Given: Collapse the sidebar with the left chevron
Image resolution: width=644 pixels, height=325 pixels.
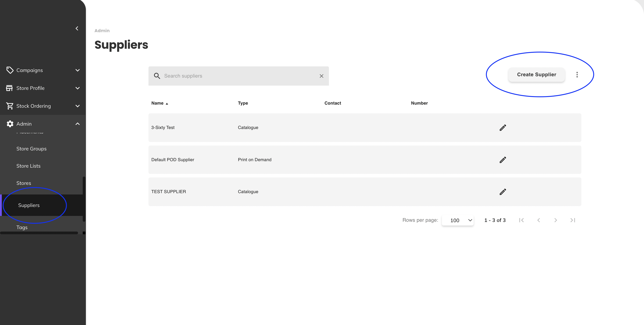Looking at the screenshot, I should pyautogui.click(x=77, y=28).
